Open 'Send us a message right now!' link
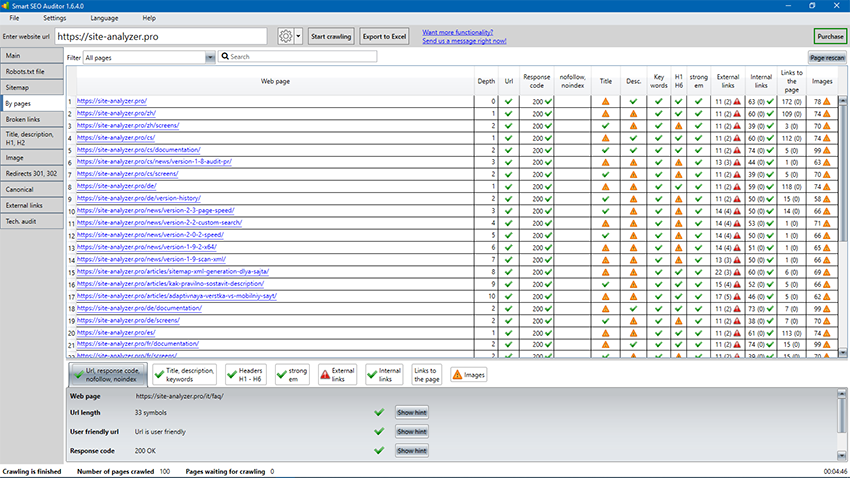This screenshot has width=850, height=478. 464,41
